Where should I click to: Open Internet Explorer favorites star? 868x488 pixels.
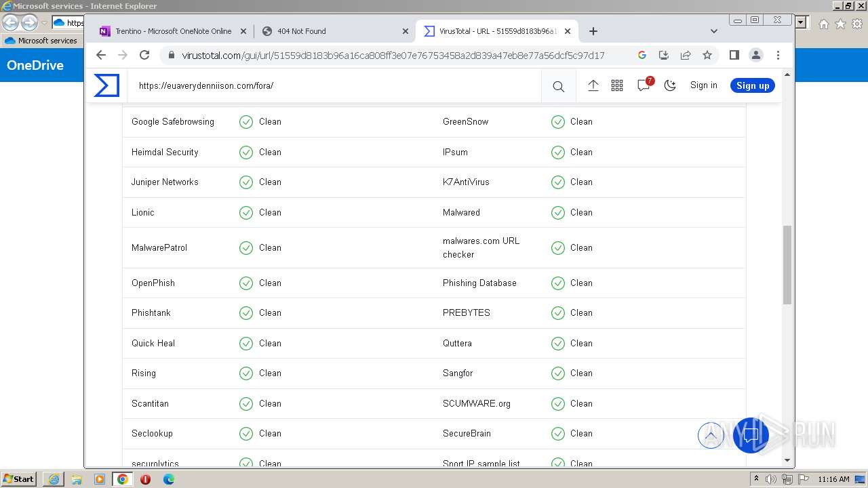point(840,24)
